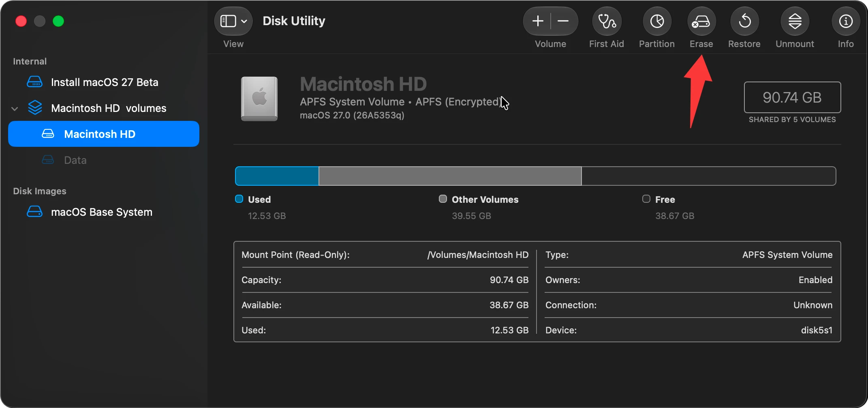Click the Other Volumes legend swatch
The height and width of the screenshot is (408, 868).
[x=443, y=199]
